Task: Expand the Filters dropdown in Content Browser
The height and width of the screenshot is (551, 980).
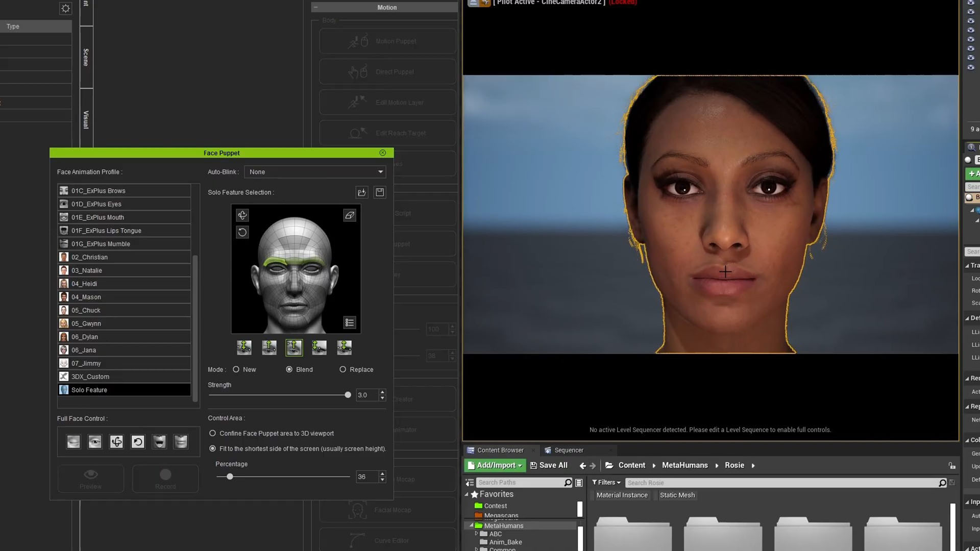Action: click(x=606, y=483)
